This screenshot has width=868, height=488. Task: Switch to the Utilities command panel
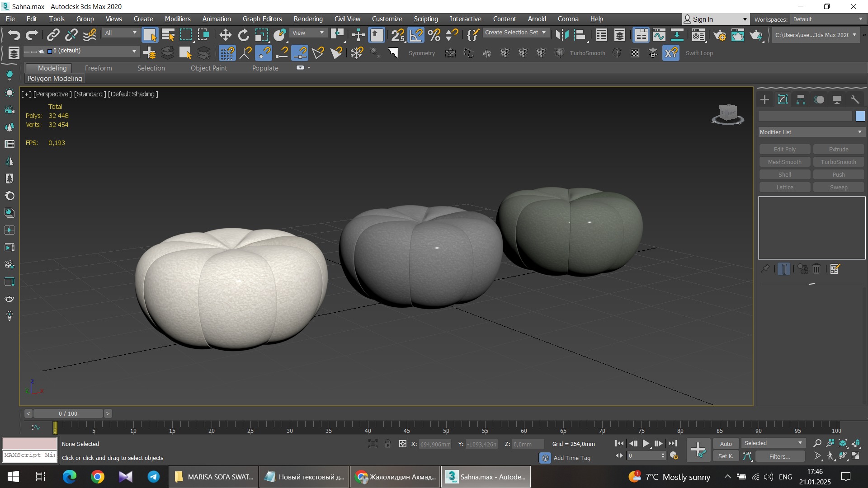pyautogui.click(x=855, y=99)
